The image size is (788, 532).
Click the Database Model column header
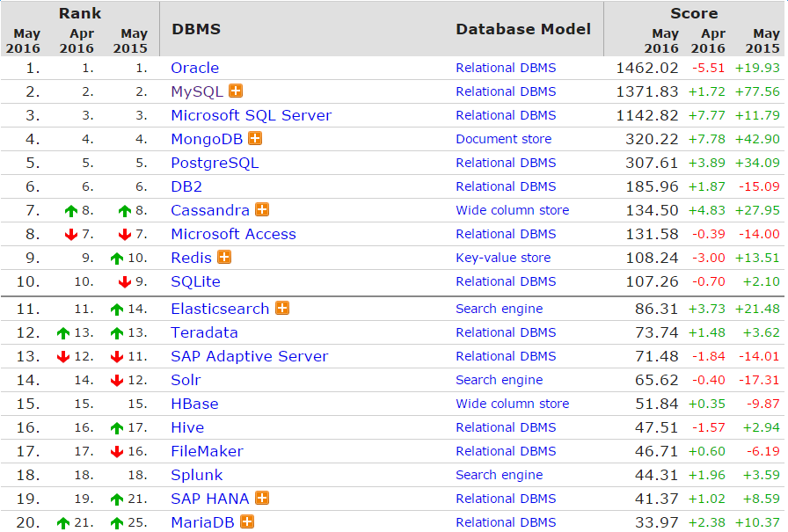(523, 29)
